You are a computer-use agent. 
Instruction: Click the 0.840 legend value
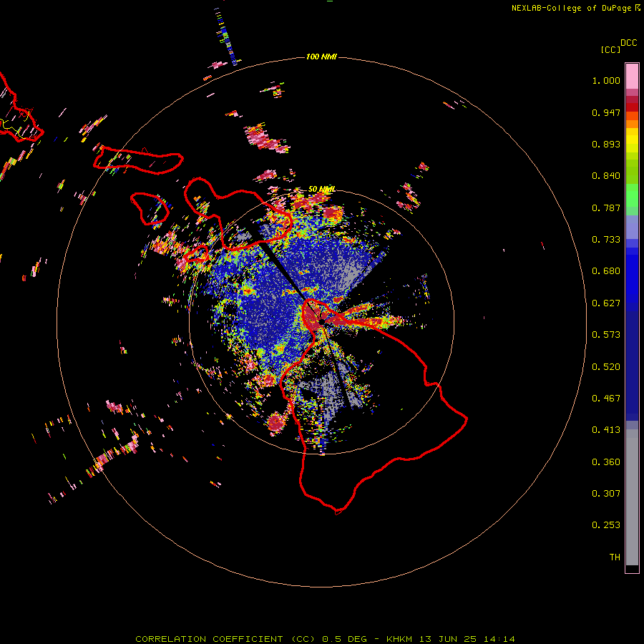tap(606, 176)
